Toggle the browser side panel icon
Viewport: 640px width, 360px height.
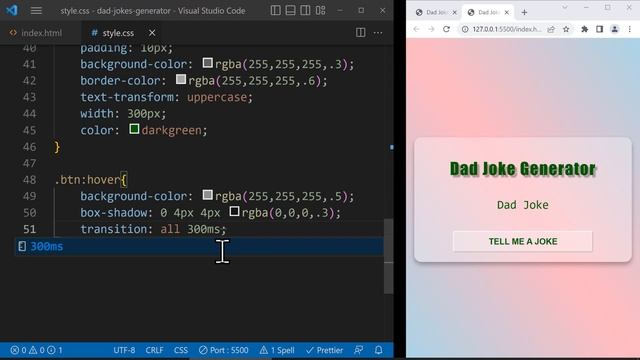(x=600, y=29)
